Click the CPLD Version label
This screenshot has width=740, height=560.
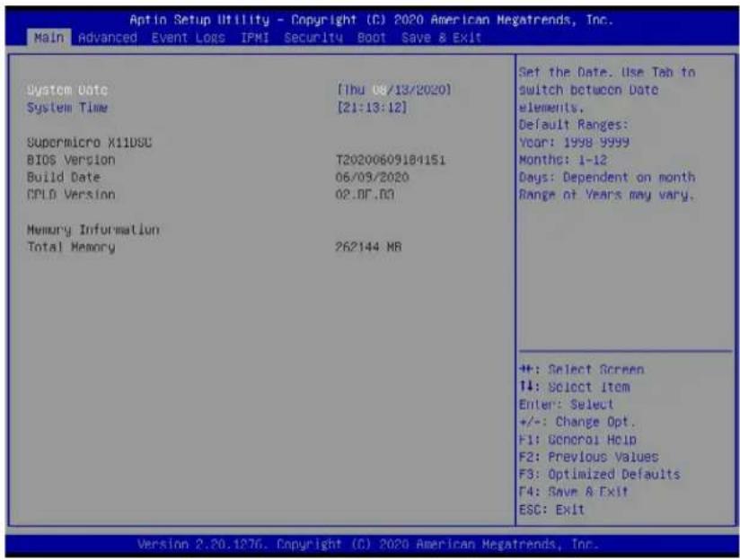[x=71, y=195]
